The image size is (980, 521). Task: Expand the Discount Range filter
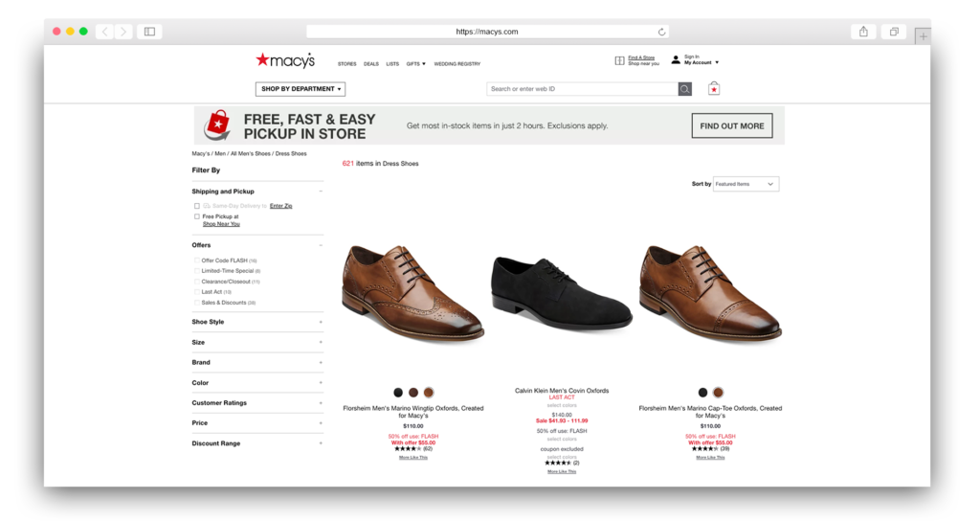coord(257,443)
